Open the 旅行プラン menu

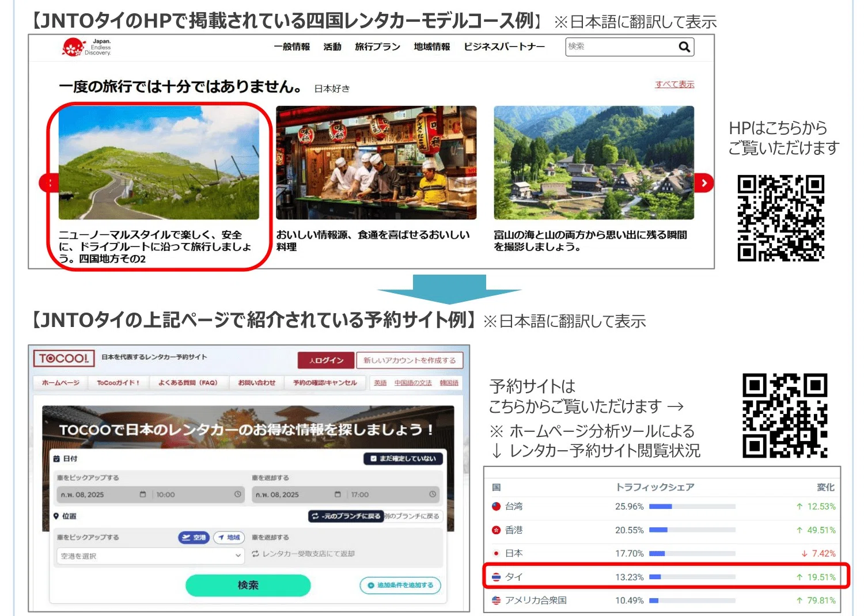coord(377,47)
